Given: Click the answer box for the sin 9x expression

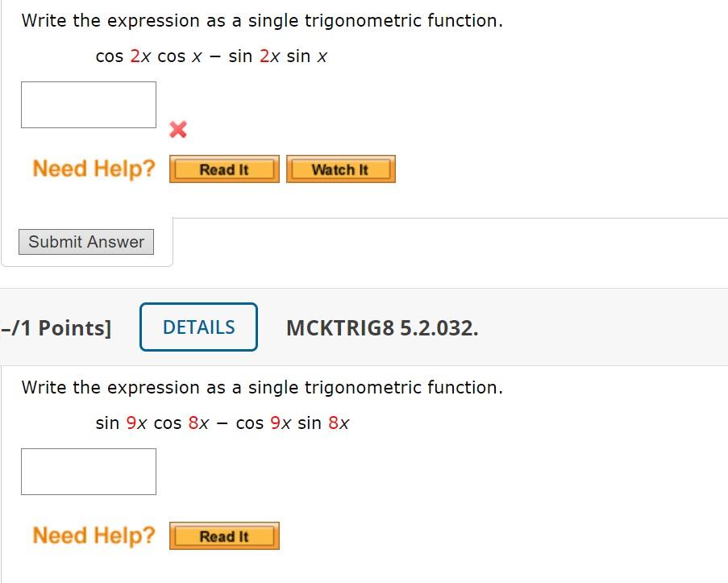Looking at the screenshot, I should pos(88,471).
